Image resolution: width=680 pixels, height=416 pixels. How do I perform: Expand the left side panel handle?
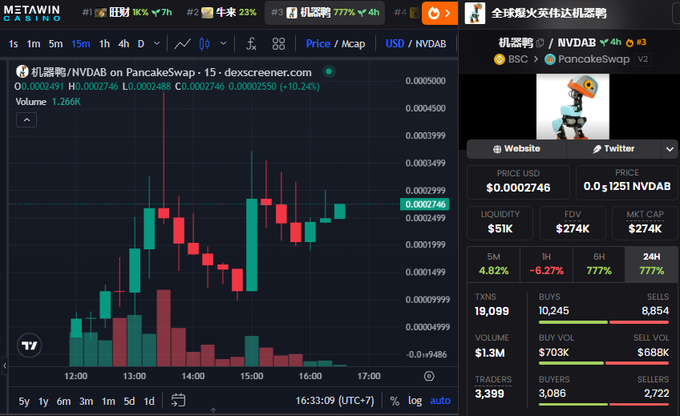click(x=4, y=365)
